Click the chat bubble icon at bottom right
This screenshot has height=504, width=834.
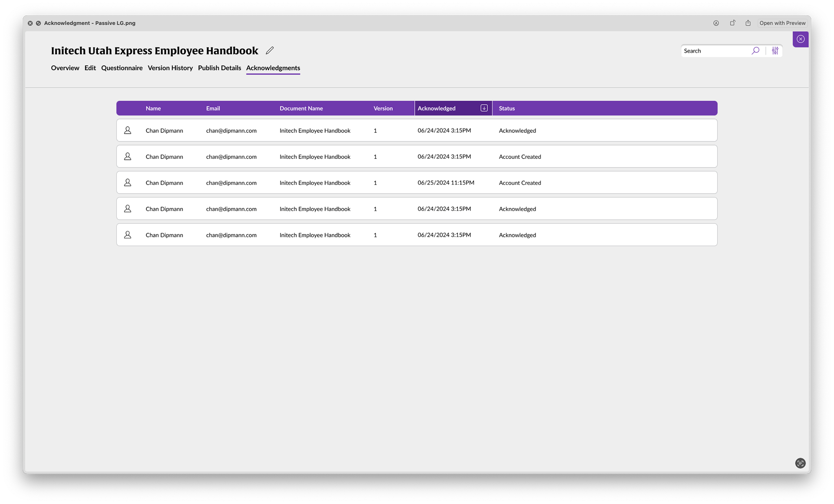click(x=800, y=463)
